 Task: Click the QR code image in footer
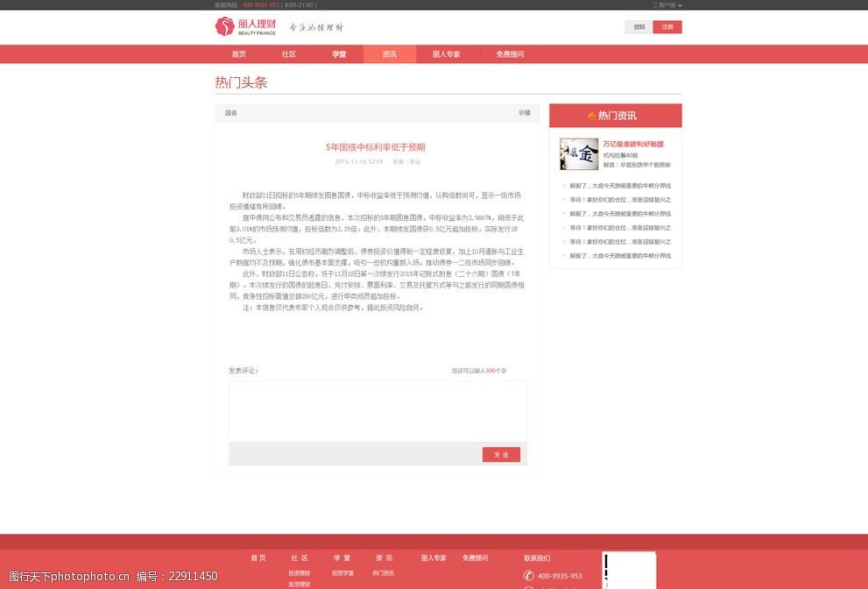[x=628, y=571]
